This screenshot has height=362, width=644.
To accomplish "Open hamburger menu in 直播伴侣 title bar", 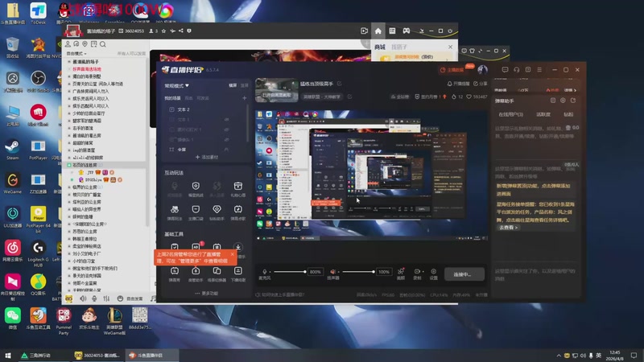I will point(539,70).
